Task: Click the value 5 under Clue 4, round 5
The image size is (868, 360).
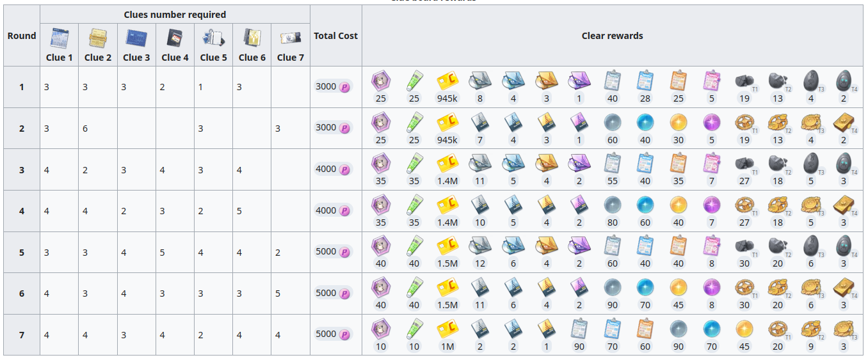Action: (x=162, y=253)
